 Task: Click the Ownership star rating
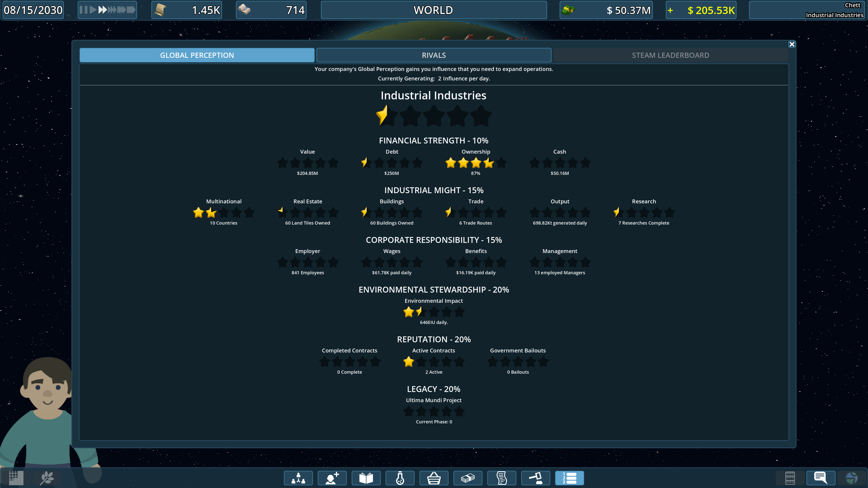pos(476,163)
